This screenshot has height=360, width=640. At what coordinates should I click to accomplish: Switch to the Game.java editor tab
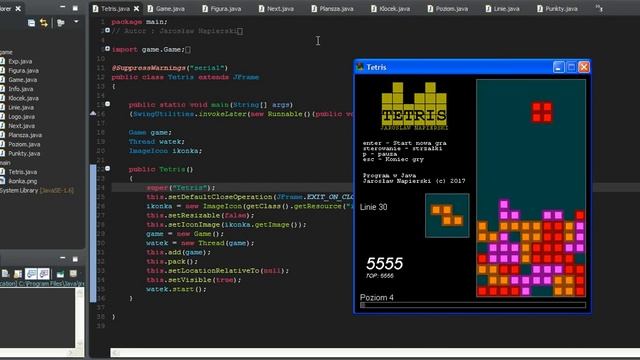click(x=166, y=9)
